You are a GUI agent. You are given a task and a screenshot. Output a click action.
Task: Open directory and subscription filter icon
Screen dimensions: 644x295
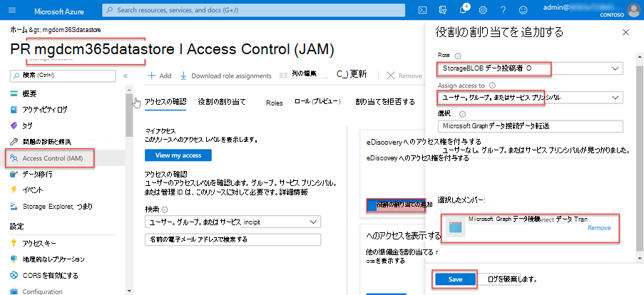pyautogui.click(x=442, y=11)
